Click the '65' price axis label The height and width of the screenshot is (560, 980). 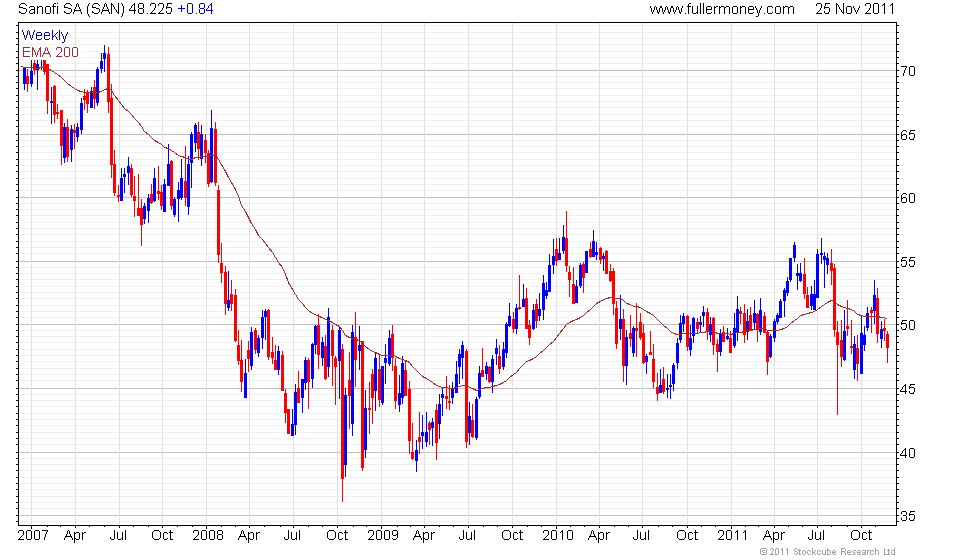point(908,135)
